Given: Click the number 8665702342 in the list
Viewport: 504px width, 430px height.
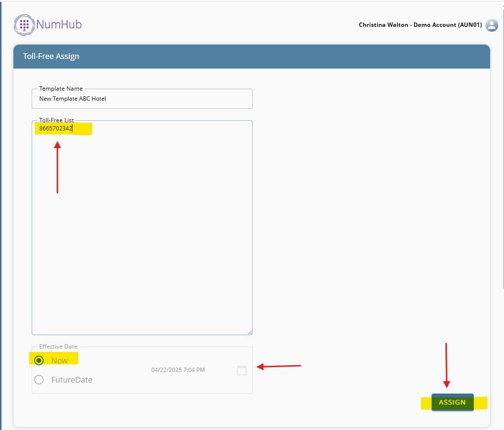Looking at the screenshot, I should pos(56,128).
